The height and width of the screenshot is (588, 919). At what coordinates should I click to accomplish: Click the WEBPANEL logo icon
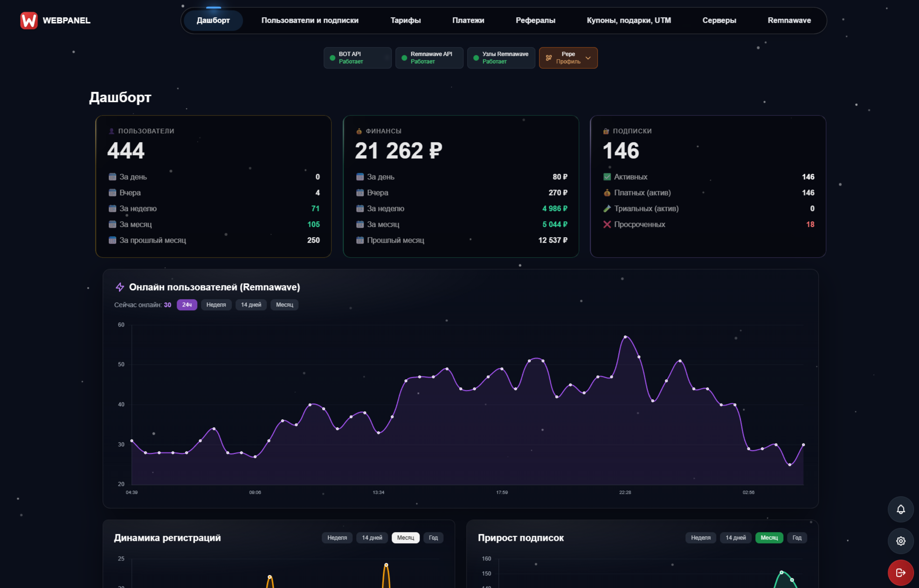[28, 20]
